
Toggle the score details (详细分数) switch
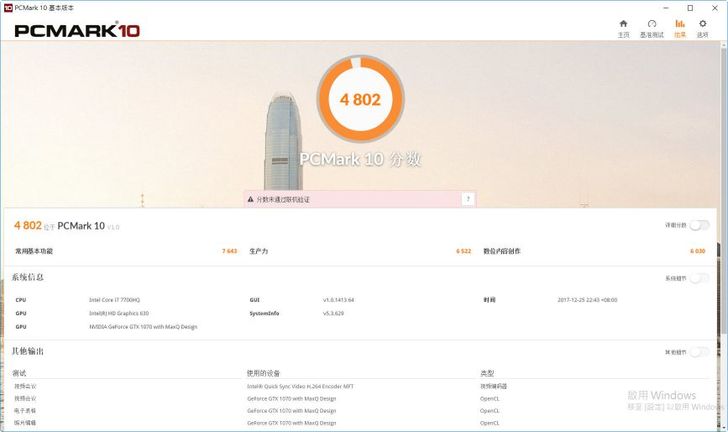[x=699, y=226]
